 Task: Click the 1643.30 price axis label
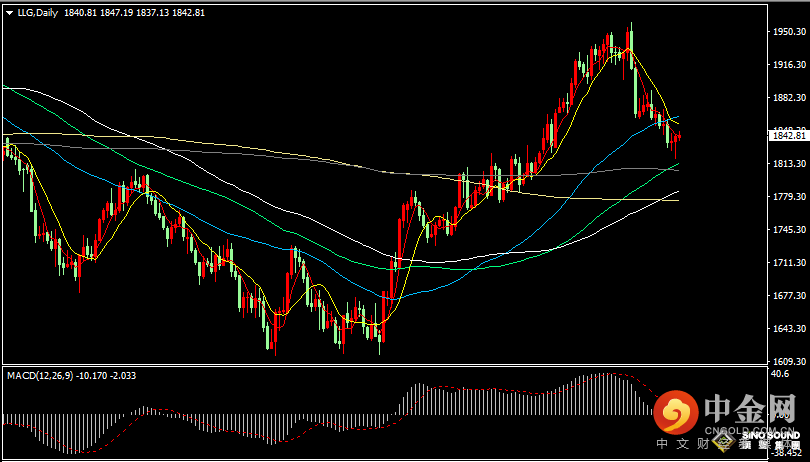click(x=789, y=329)
